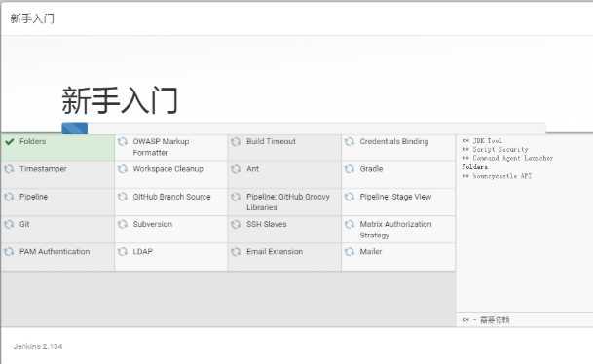The width and height of the screenshot is (593, 364).
Task: Click the refresh icon next to Build Timeout
Action: (x=236, y=142)
